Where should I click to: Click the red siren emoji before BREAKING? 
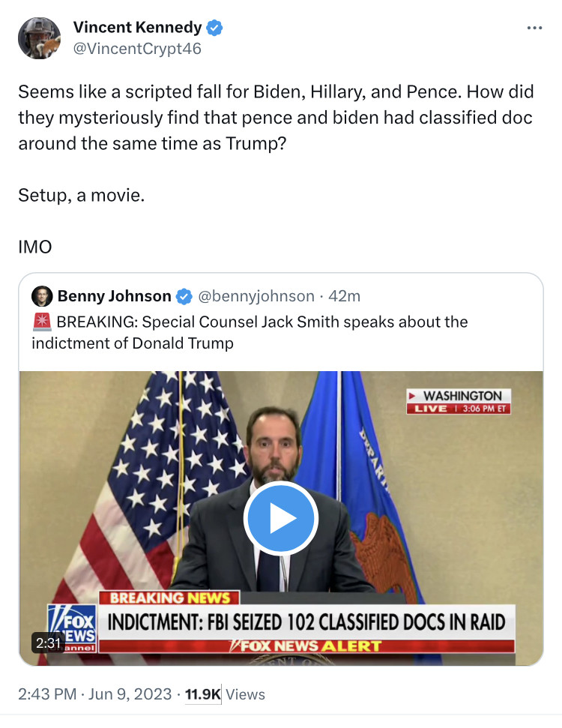coord(41,322)
